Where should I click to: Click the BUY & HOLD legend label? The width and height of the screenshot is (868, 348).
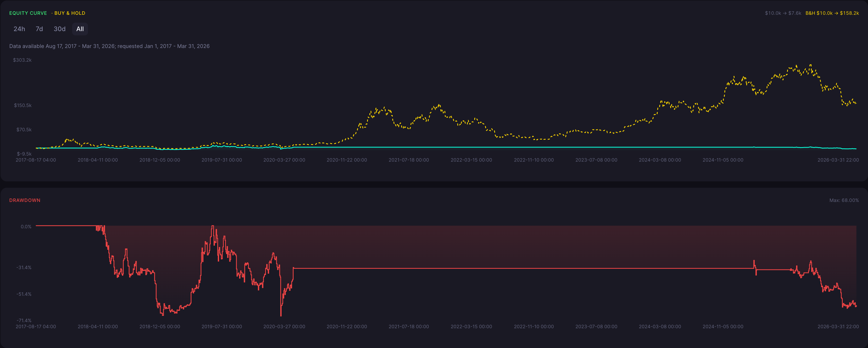point(70,13)
